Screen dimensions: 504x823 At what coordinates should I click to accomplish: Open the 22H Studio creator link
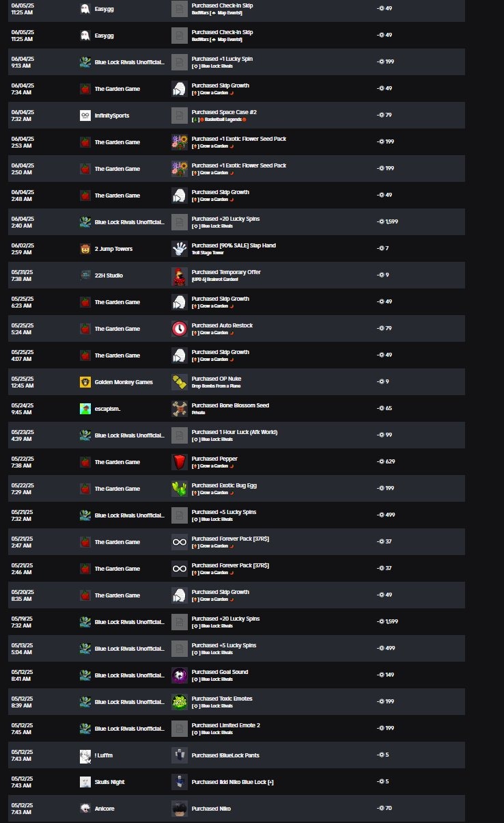(109, 275)
